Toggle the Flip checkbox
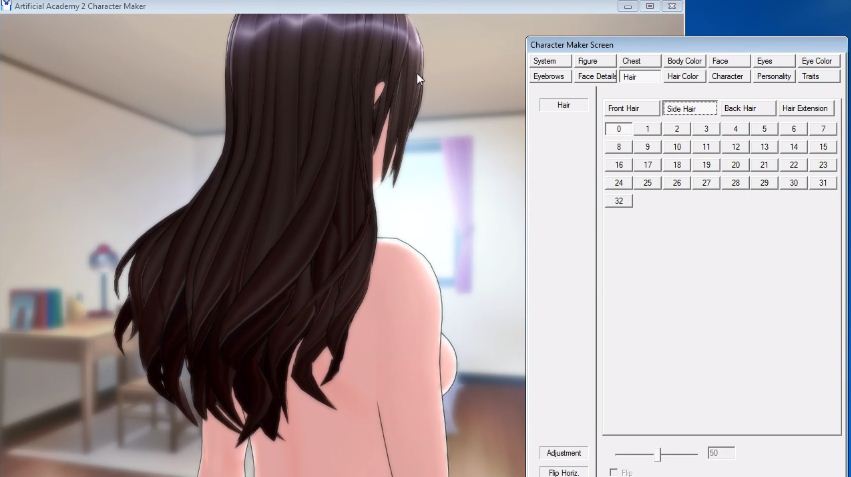Screen dimensions: 851x477 coord(613,473)
